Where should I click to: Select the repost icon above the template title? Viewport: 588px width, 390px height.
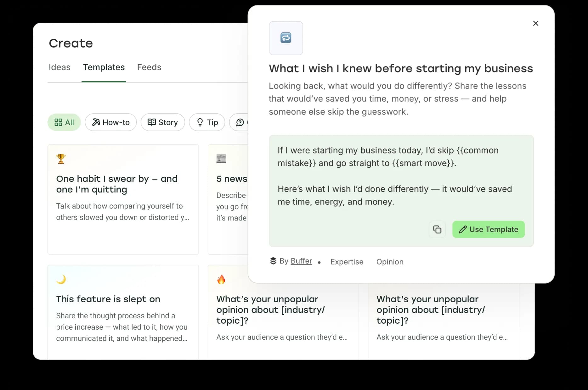tap(286, 38)
